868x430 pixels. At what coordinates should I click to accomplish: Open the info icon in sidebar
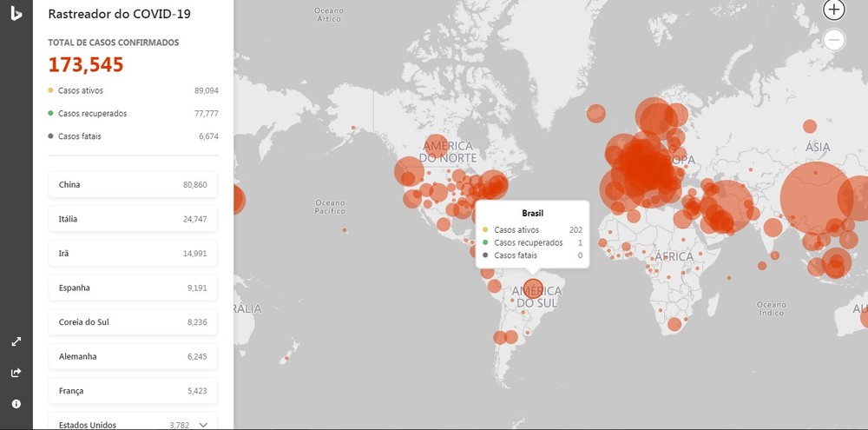16,404
